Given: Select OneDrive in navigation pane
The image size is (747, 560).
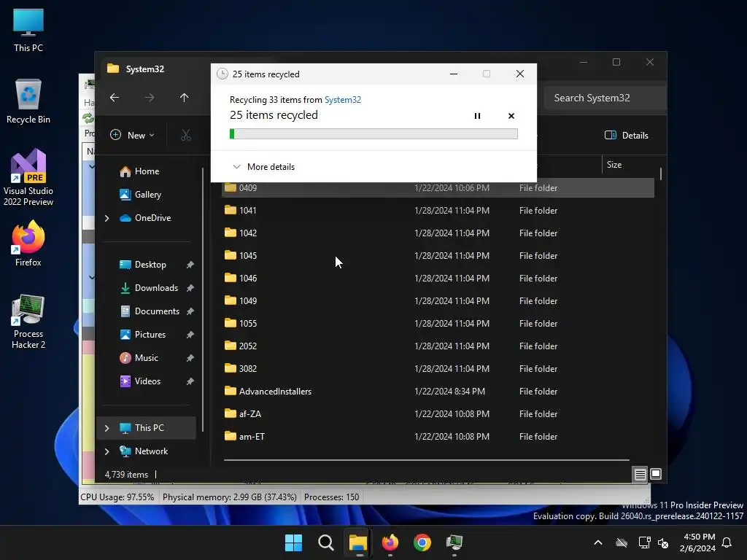Looking at the screenshot, I should pyautogui.click(x=145, y=218).
